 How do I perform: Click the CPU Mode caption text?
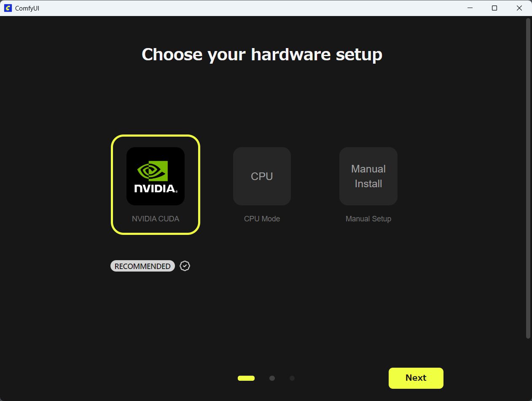tap(262, 219)
